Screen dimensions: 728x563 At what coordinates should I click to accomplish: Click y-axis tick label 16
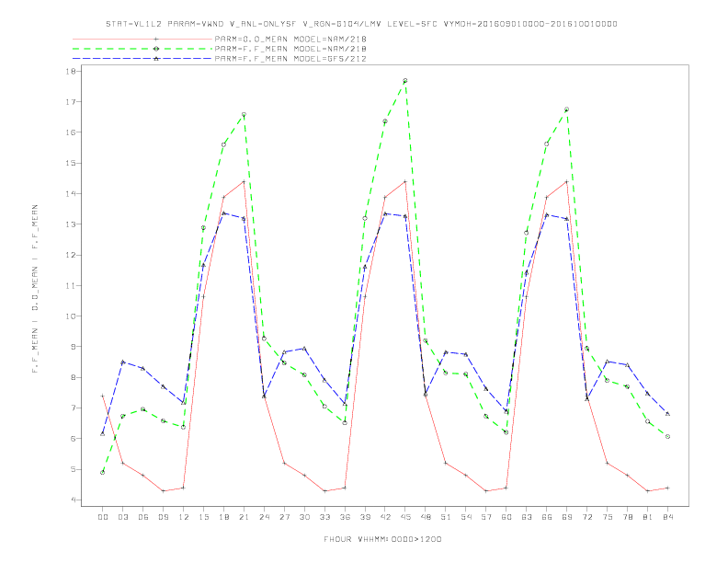pos(71,132)
